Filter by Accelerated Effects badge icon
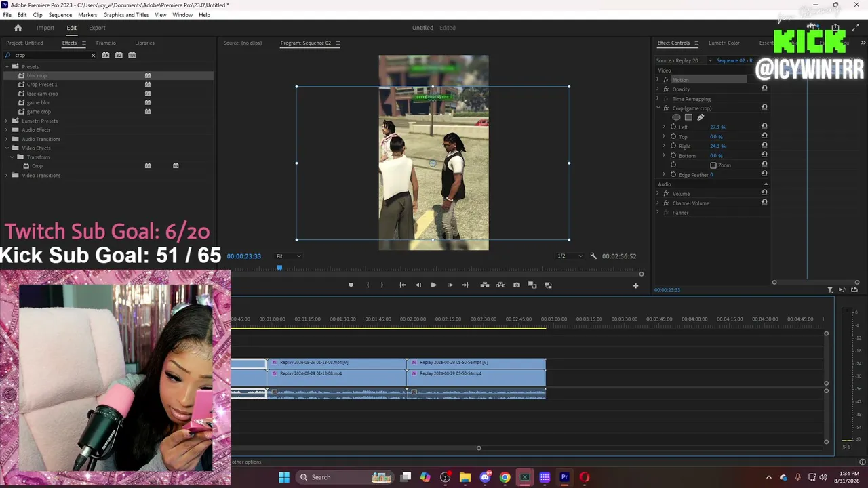This screenshot has width=868, height=488. click(106, 55)
